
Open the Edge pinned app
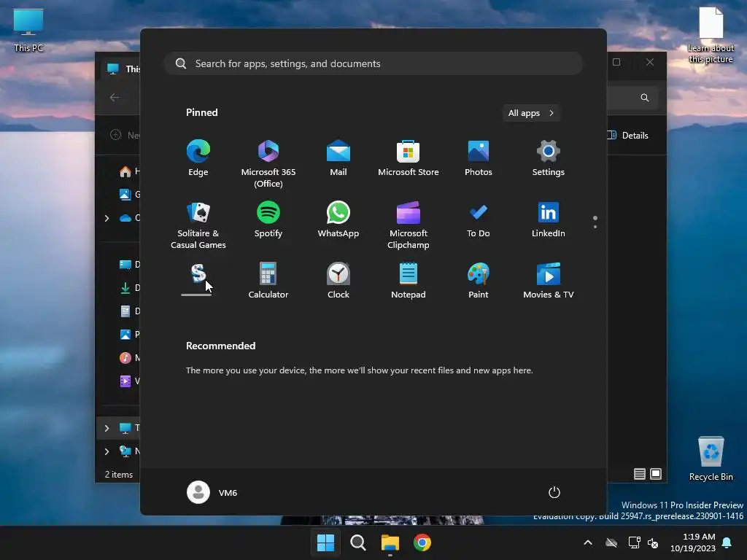(x=198, y=158)
